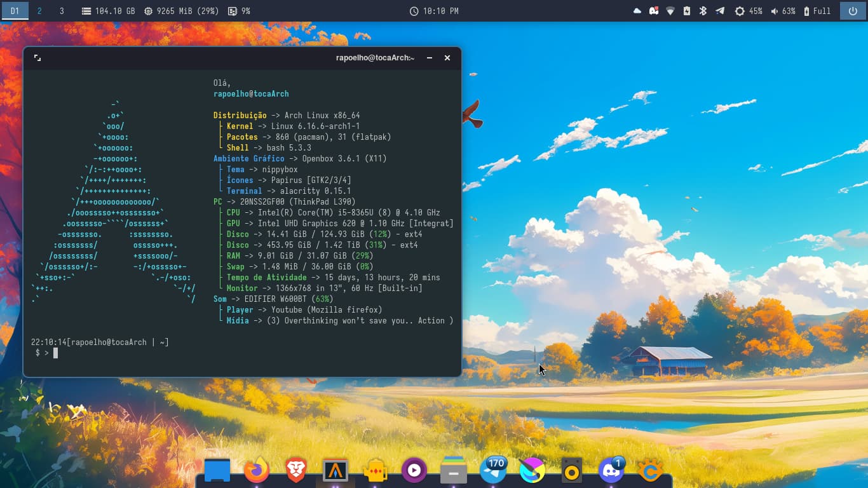Open the file archive manager dock icon
Screen dimensions: 868x488
coord(454,471)
